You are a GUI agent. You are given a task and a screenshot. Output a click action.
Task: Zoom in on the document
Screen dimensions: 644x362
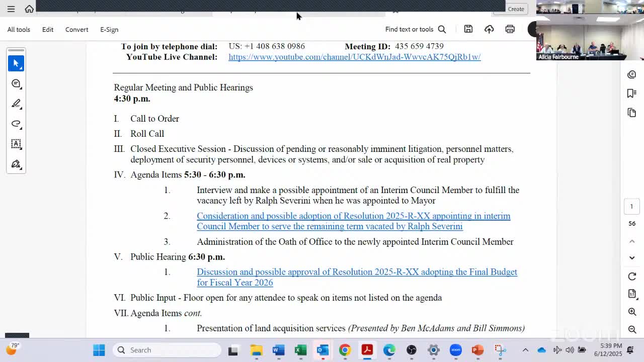(632, 312)
